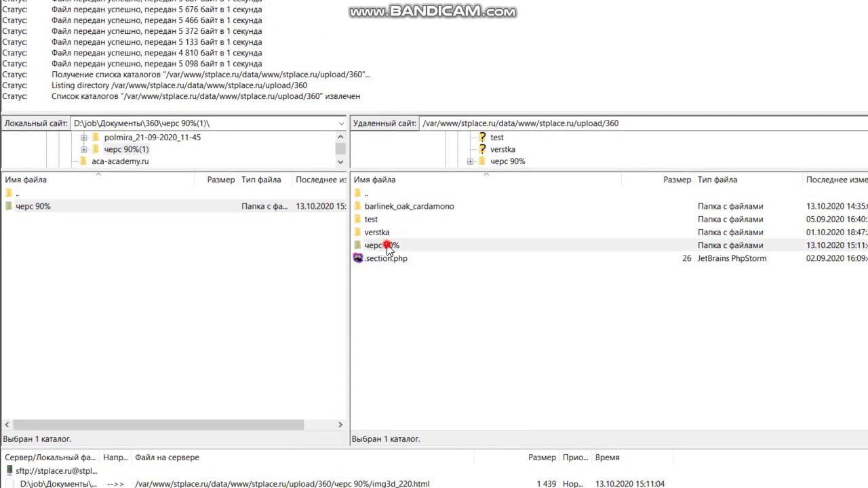Sort local files by Последнее изменение
The height and width of the screenshot is (488, 868).
(x=320, y=180)
